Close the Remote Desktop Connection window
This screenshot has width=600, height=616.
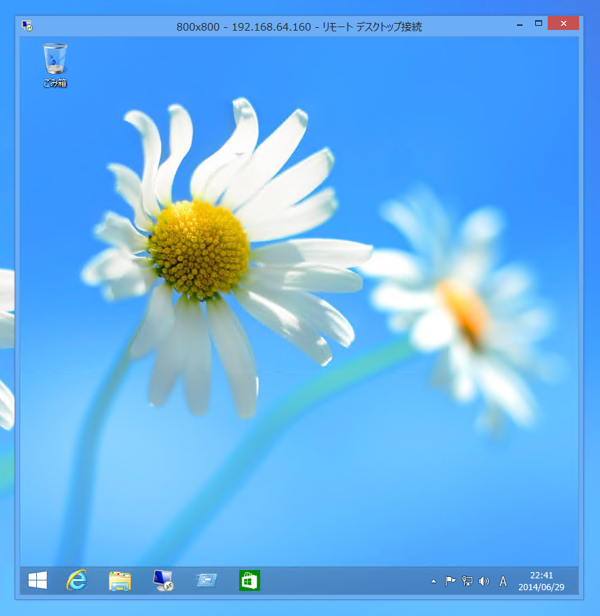tap(563, 24)
